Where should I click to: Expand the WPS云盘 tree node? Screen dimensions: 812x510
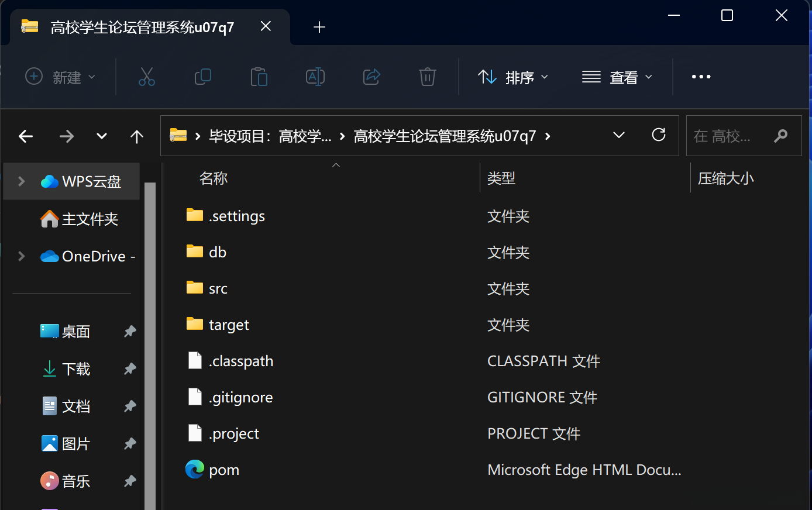click(22, 181)
